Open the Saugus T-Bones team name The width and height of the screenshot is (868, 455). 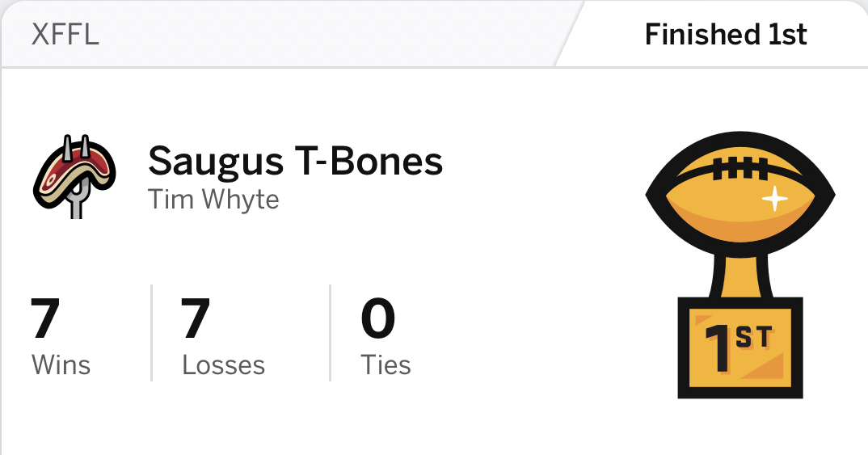[295, 161]
